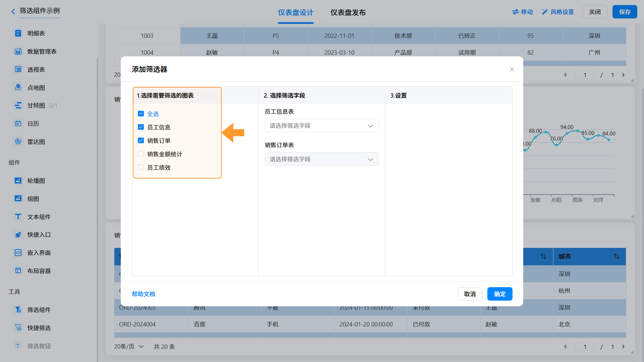Select the 筛选组件 funnel icon
The width and height of the screenshot is (644, 362).
tap(18, 309)
